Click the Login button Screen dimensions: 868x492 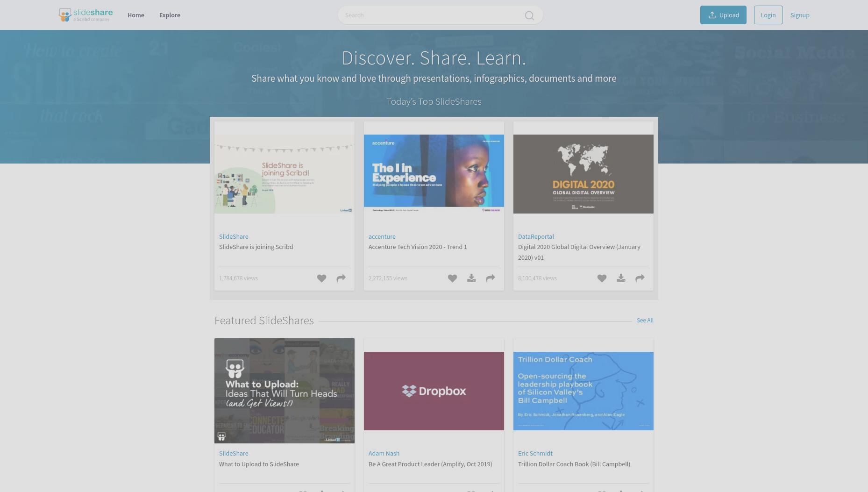click(x=768, y=15)
